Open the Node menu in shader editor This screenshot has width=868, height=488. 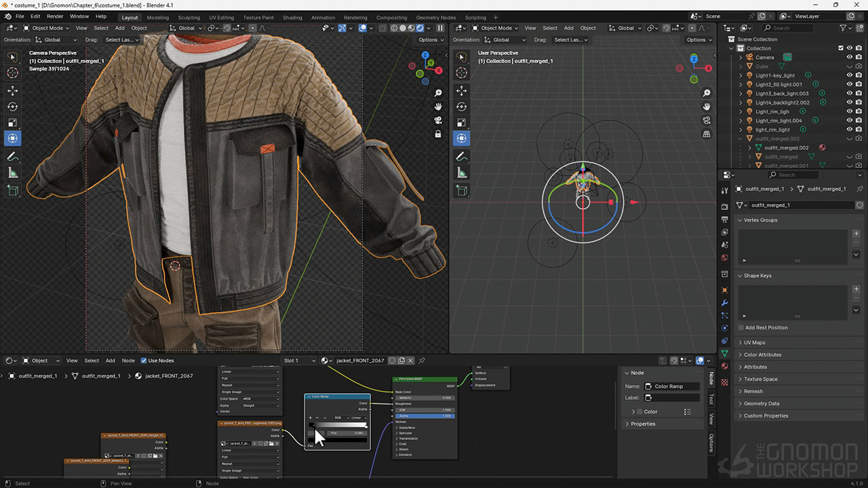128,361
